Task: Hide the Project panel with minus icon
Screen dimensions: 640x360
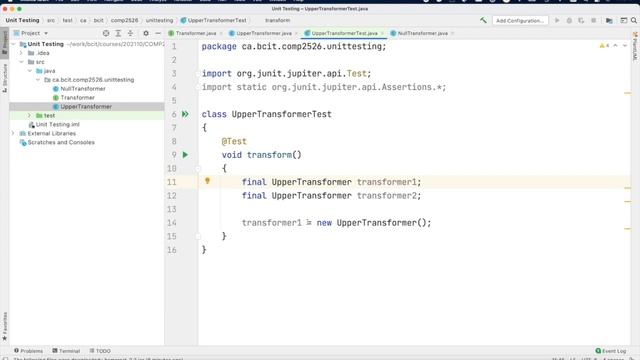Action: click(158, 33)
